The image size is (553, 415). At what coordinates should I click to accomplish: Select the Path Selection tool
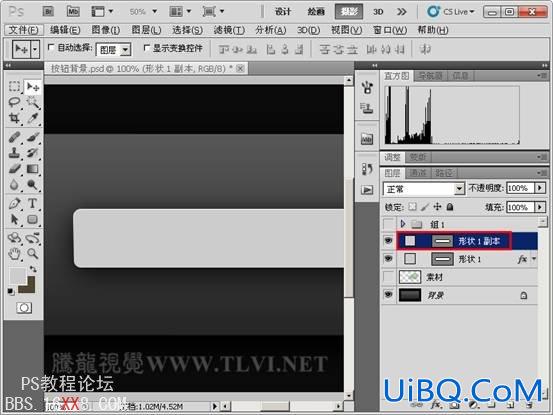pos(14,219)
